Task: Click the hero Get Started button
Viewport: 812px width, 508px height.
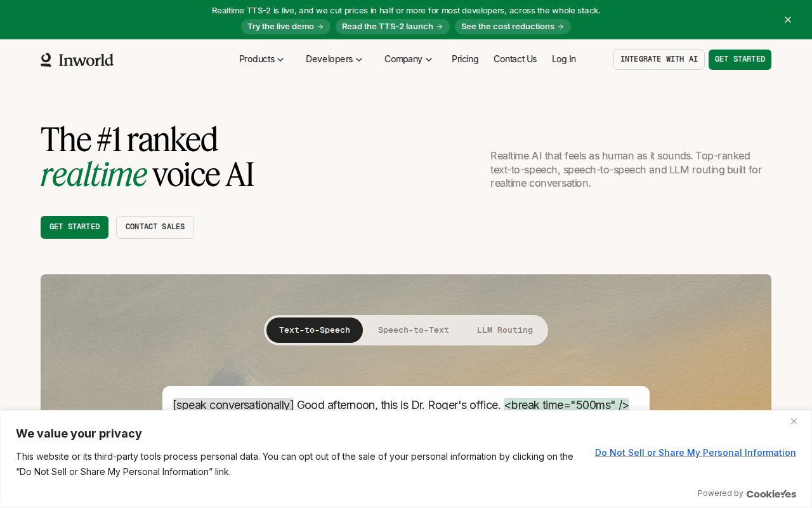Action: [x=74, y=227]
